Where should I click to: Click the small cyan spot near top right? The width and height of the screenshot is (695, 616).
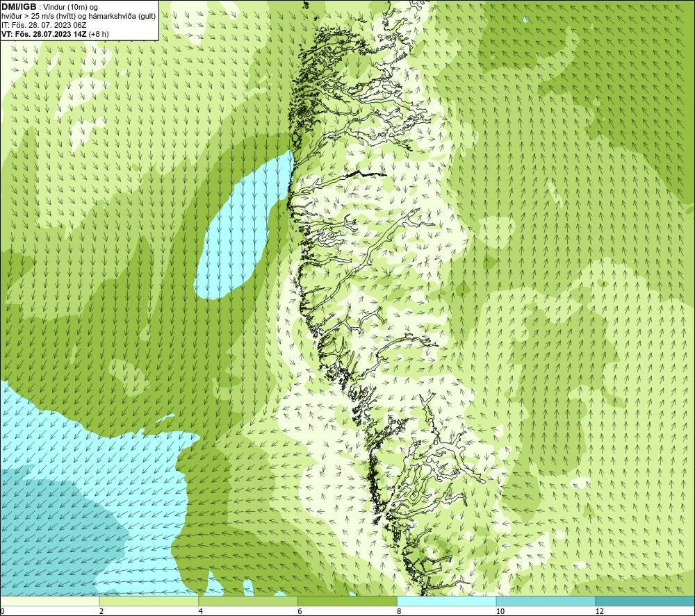click(525, 19)
